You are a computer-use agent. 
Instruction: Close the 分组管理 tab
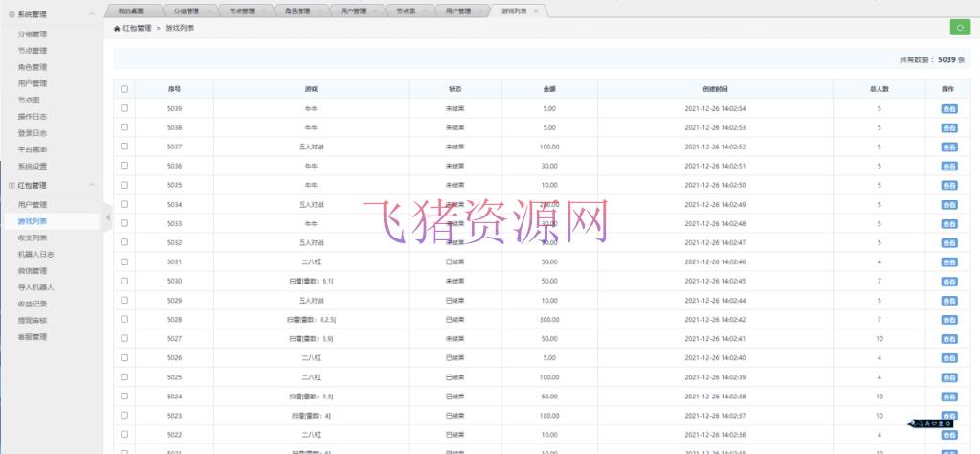click(208, 11)
